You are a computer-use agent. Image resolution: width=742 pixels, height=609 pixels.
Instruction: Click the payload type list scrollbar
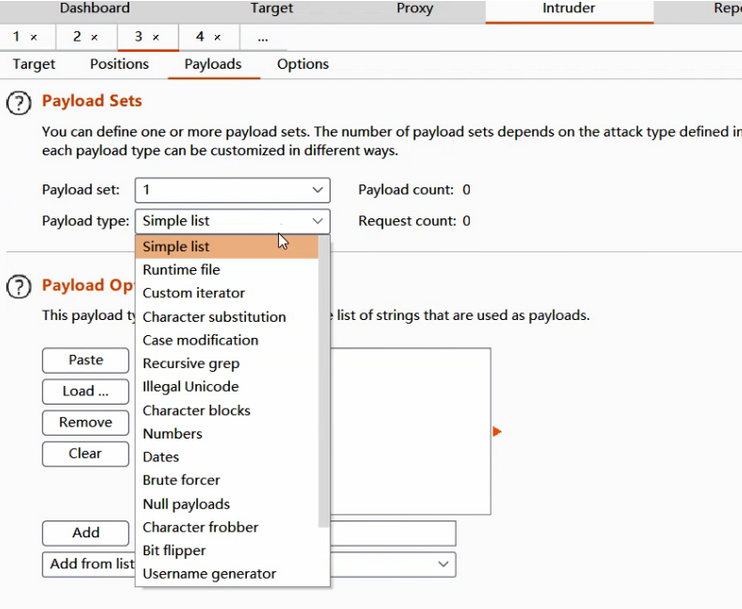coord(324,381)
